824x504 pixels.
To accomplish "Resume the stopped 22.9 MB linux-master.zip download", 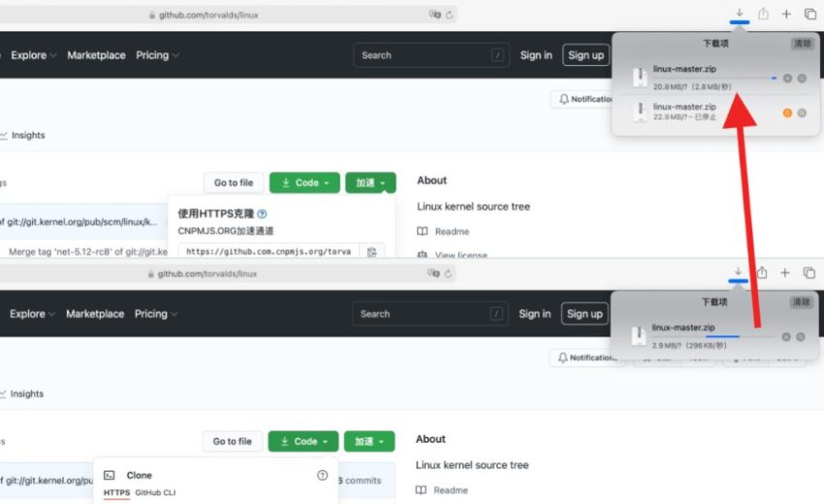I will (787, 113).
